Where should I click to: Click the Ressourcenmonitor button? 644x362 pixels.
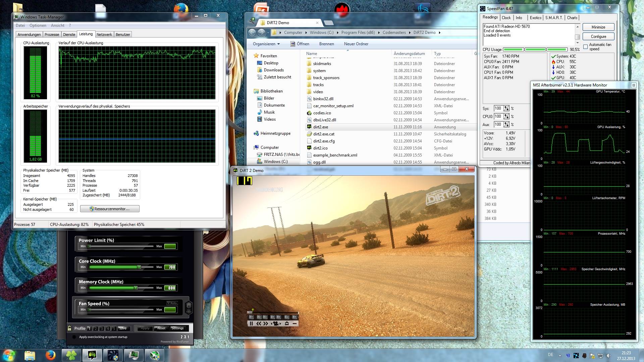tap(110, 209)
